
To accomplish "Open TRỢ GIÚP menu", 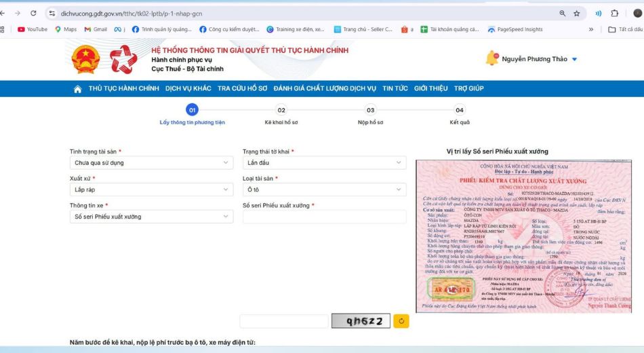I will pos(468,88).
